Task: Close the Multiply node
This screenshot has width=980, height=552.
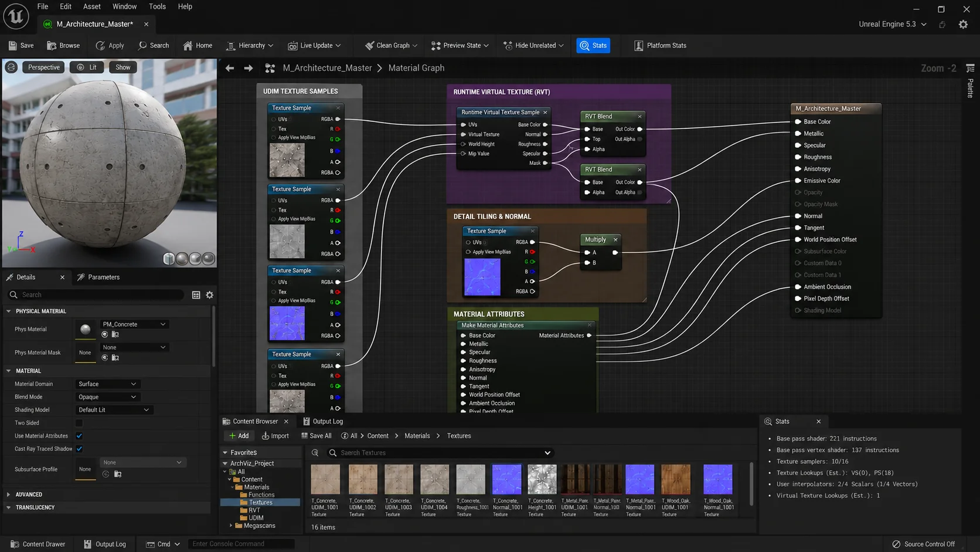Action: (x=615, y=239)
